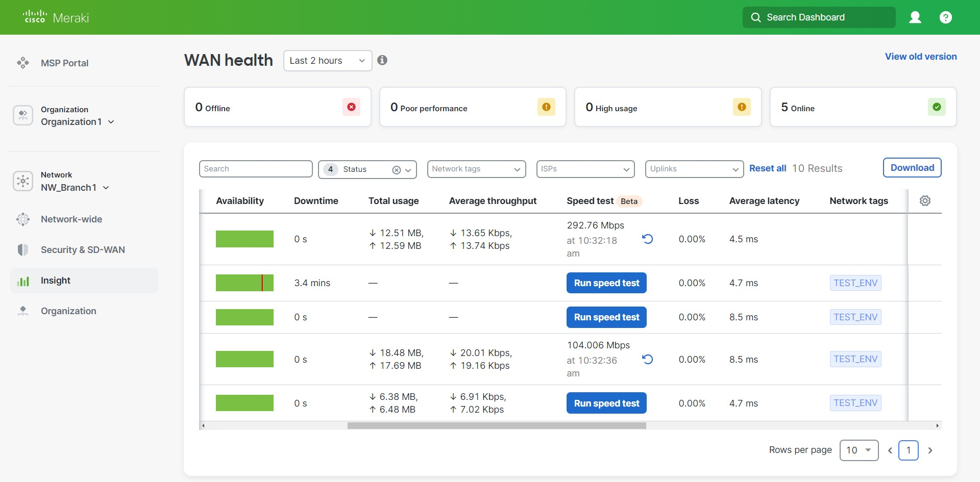Click the warning icon on the High usage card

point(742,107)
